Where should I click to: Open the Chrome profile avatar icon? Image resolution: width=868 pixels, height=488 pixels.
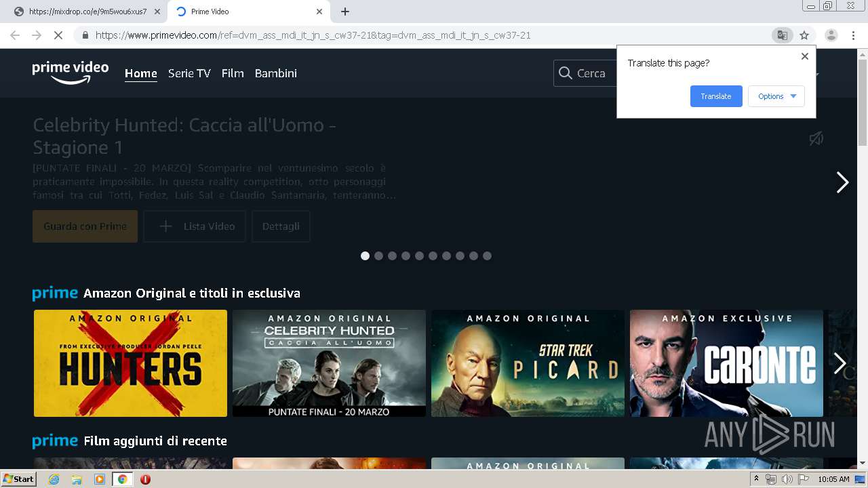click(831, 35)
